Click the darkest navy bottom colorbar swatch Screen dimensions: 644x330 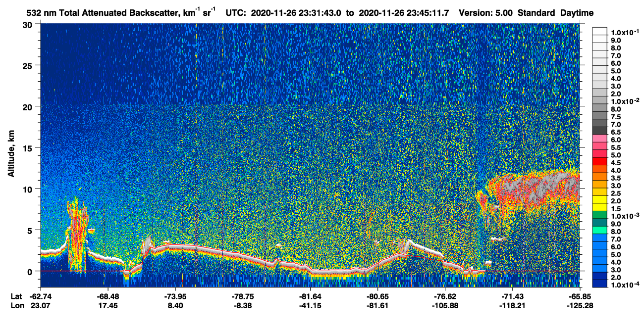click(599, 283)
